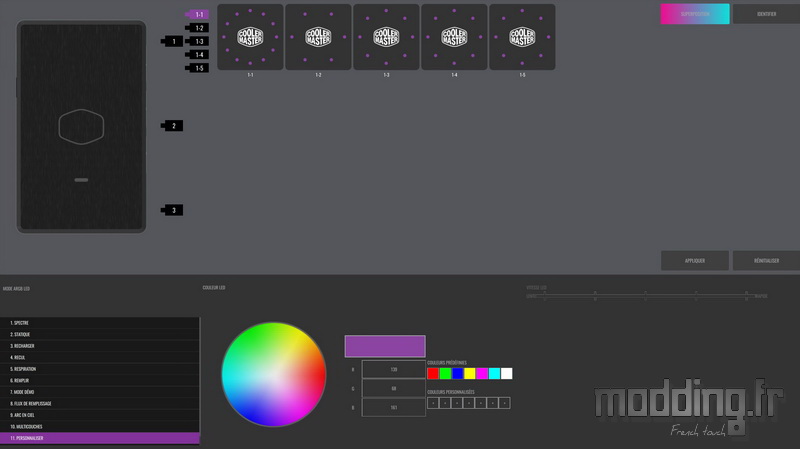Pick the red predefined color
800x449 pixels.
[433, 373]
